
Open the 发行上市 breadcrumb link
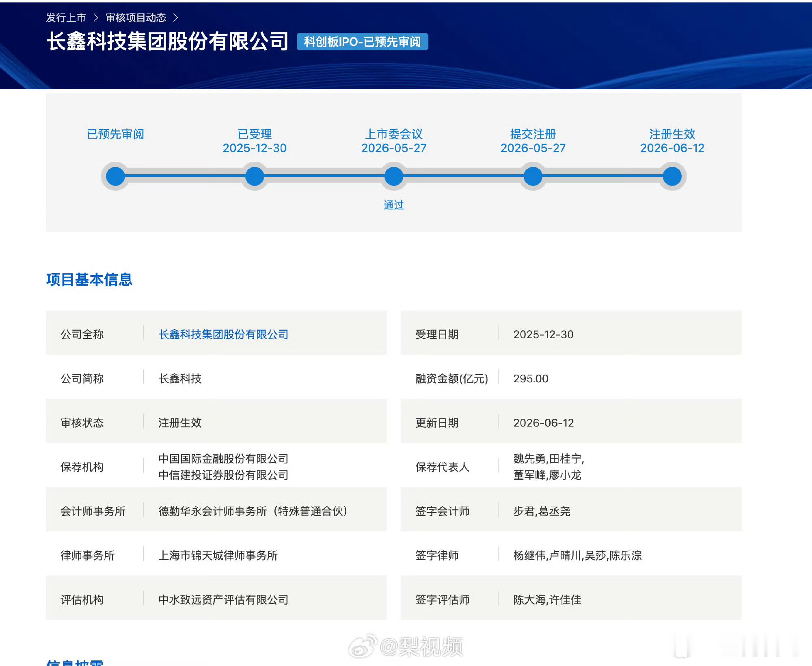(66, 18)
